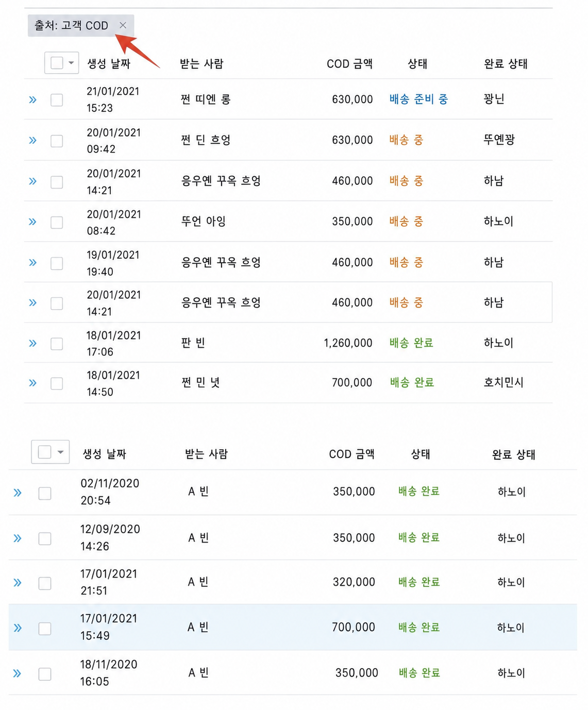Open select-all dropdown arrow in bottom table
Viewport: 588px width, 710px height.
pos(60,452)
